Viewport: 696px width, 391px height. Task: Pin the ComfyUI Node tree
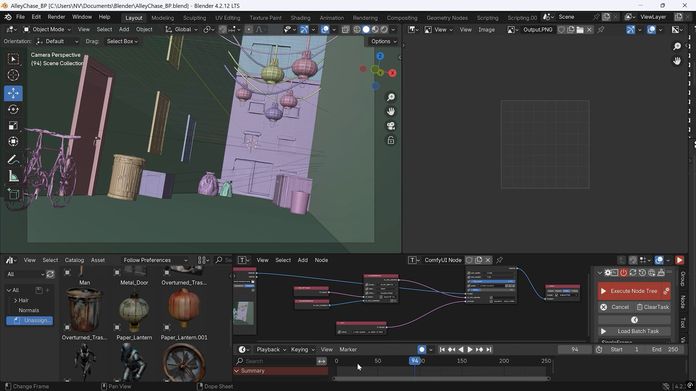click(499, 260)
